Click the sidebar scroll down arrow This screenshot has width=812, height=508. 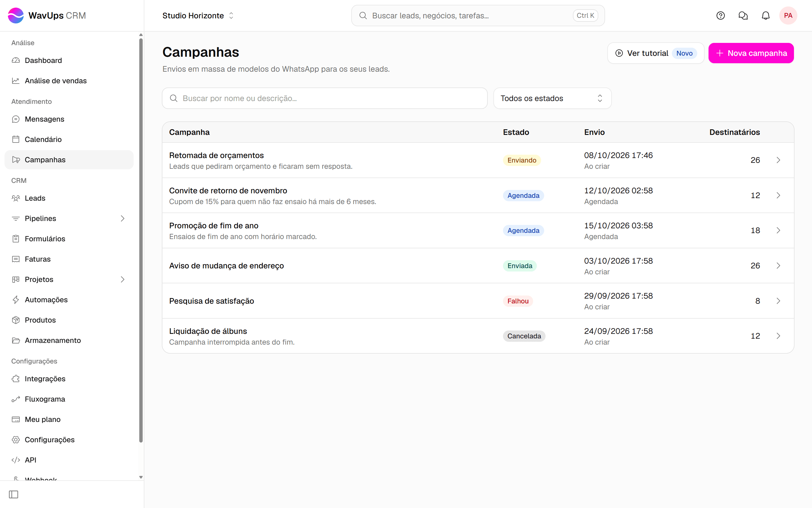(x=141, y=477)
